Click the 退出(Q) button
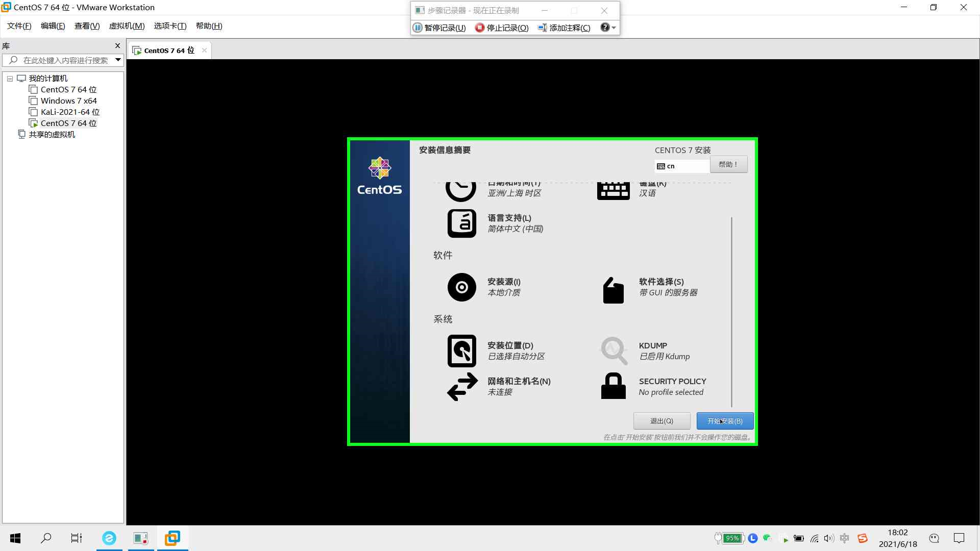The height and width of the screenshot is (551, 980). click(x=661, y=421)
